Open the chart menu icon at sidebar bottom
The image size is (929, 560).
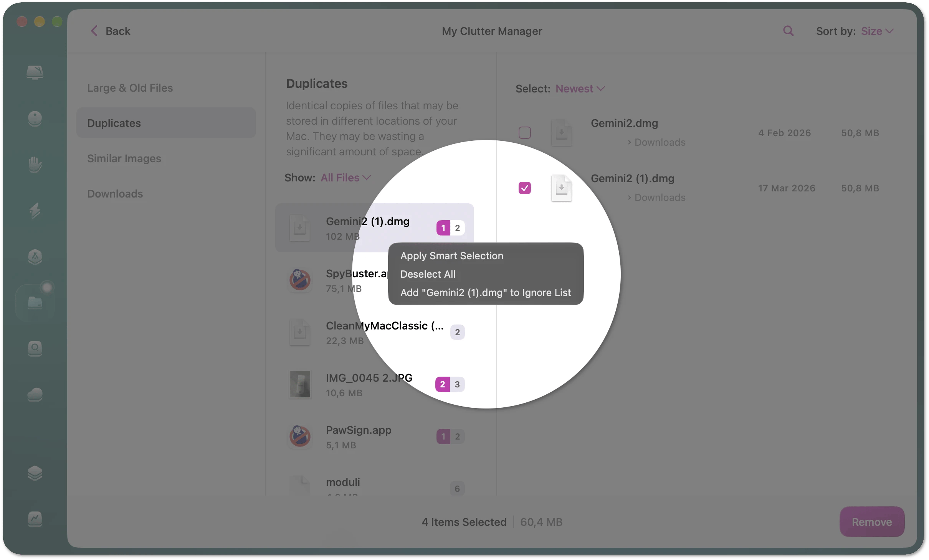[35, 519]
